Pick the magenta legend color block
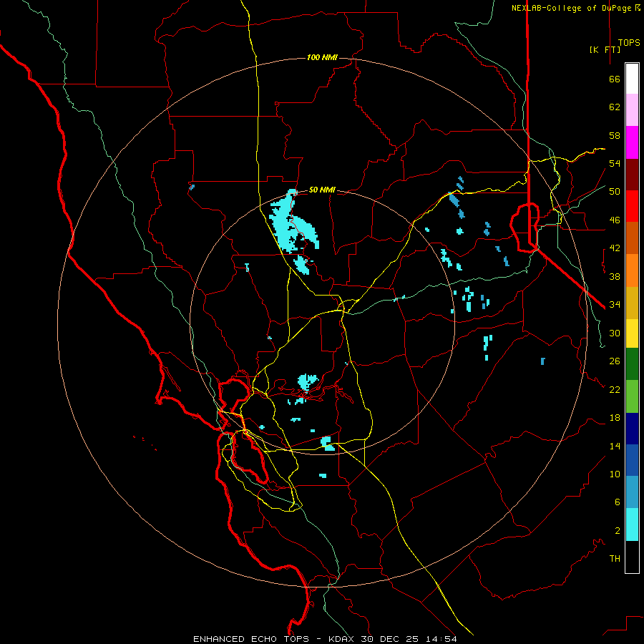Viewport: 644px width, 644px height. pos(632,142)
